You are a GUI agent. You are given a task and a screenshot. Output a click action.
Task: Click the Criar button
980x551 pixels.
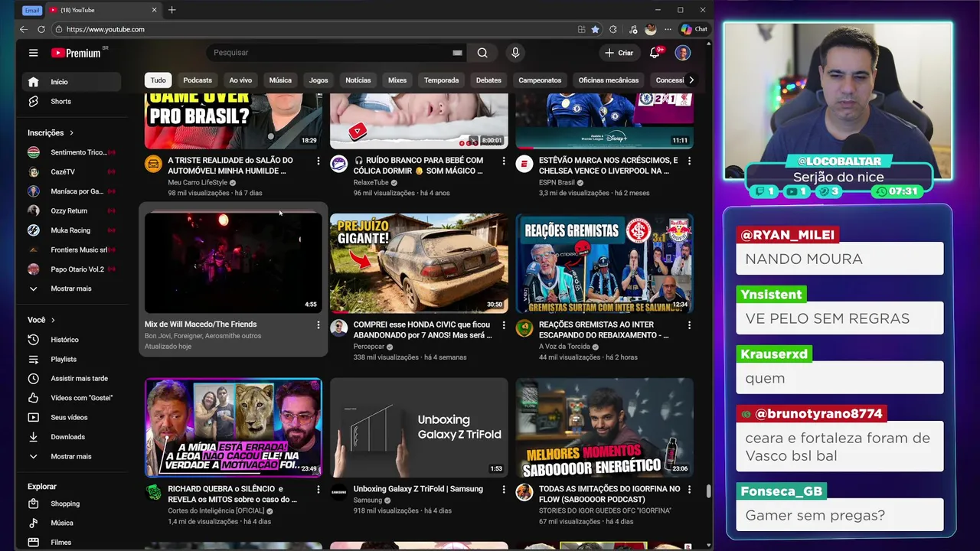pyautogui.click(x=619, y=53)
